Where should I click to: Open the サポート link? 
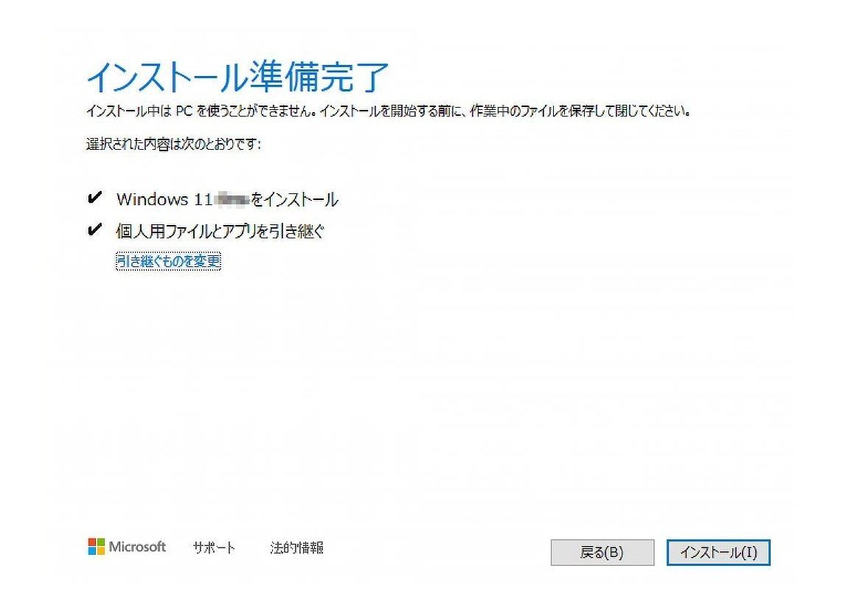pyautogui.click(x=213, y=548)
